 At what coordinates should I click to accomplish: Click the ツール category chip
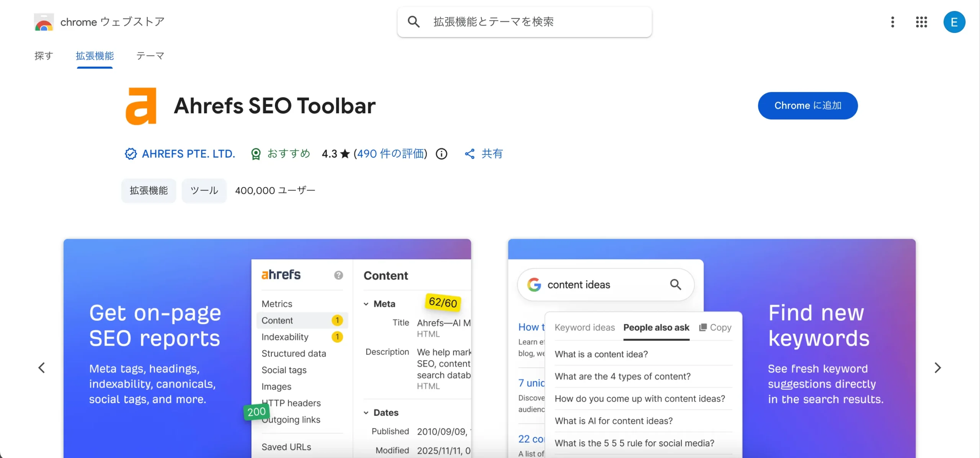(204, 191)
